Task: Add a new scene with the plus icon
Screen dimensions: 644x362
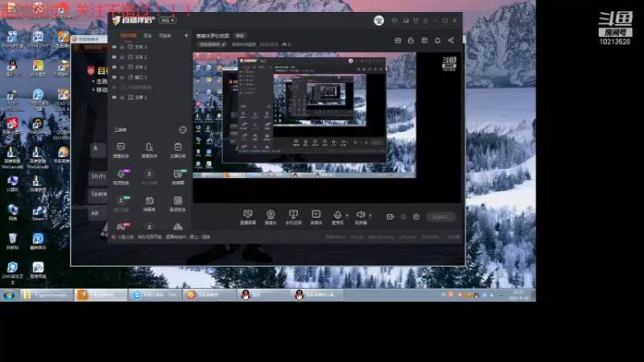Action: (186, 35)
